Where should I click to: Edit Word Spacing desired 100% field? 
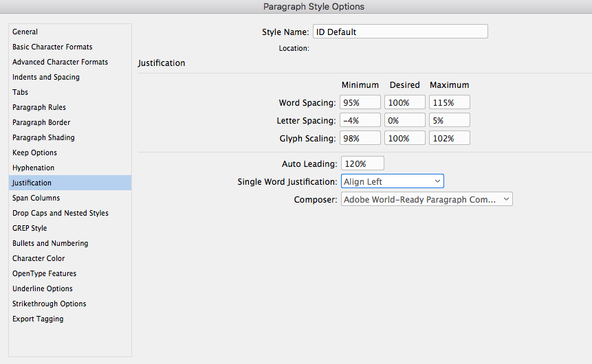pyautogui.click(x=405, y=102)
